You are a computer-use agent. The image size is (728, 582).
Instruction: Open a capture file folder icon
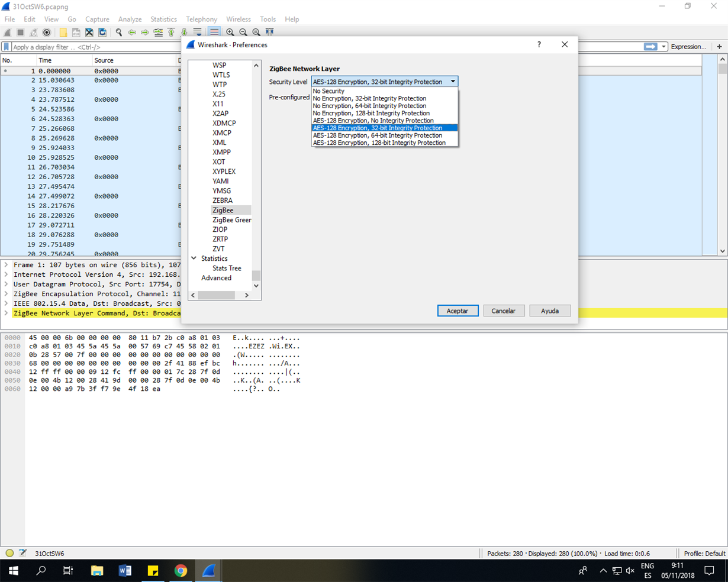63,33
